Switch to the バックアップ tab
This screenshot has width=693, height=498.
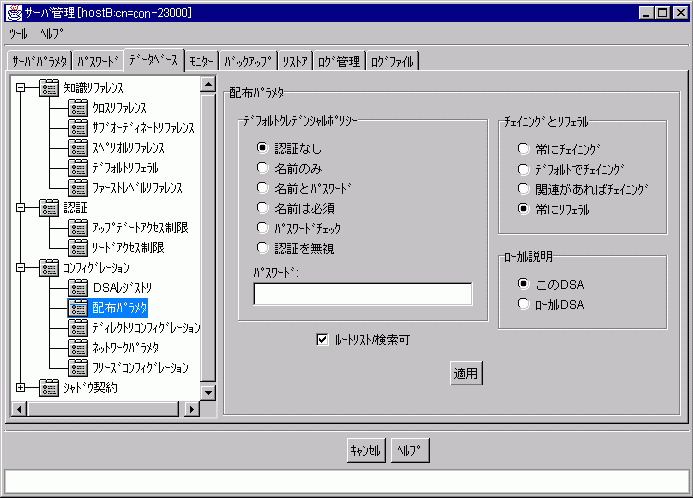click(x=248, y=61)
